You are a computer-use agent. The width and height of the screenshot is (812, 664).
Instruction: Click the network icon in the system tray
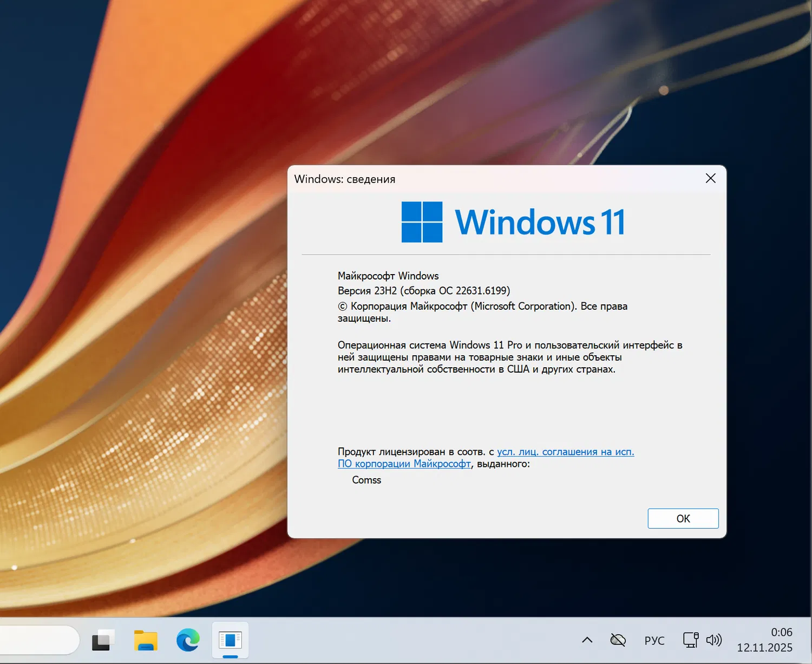[690, 640]
